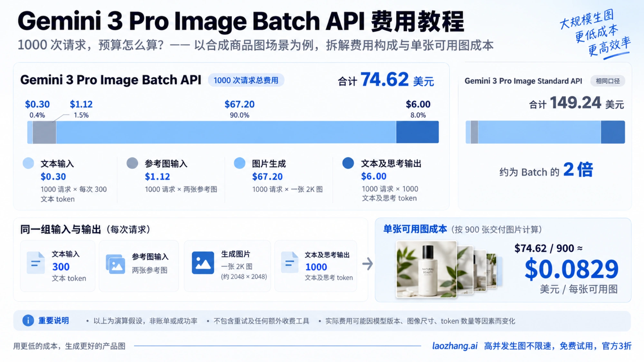Click the main title 'Gemini 3 Pro Image Batch API 费用教程'
Image resolution: width=644 pixels, height=362 pixels.
point(241,21)
